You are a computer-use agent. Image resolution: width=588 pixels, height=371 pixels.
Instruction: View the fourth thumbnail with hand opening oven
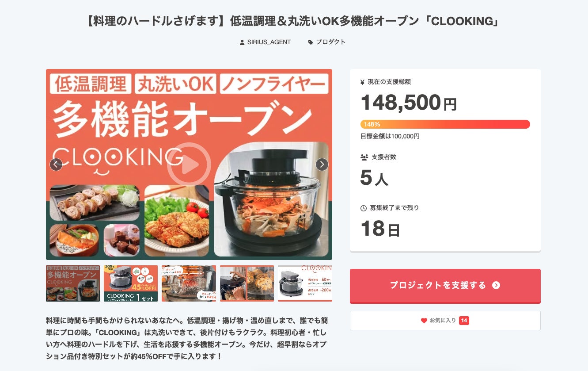(247, 283)
